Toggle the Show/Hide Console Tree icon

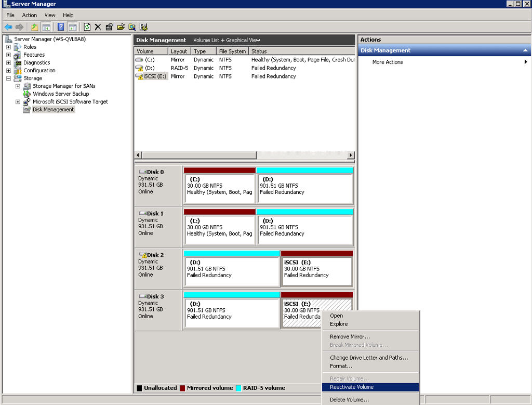pos(46,27)
